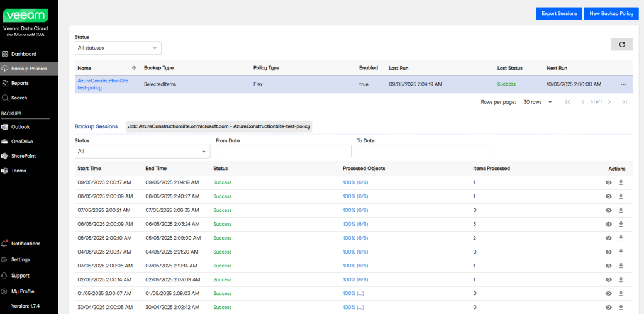Open 100% (...) link for 30/04/2025 session

(x=353, y=308)
